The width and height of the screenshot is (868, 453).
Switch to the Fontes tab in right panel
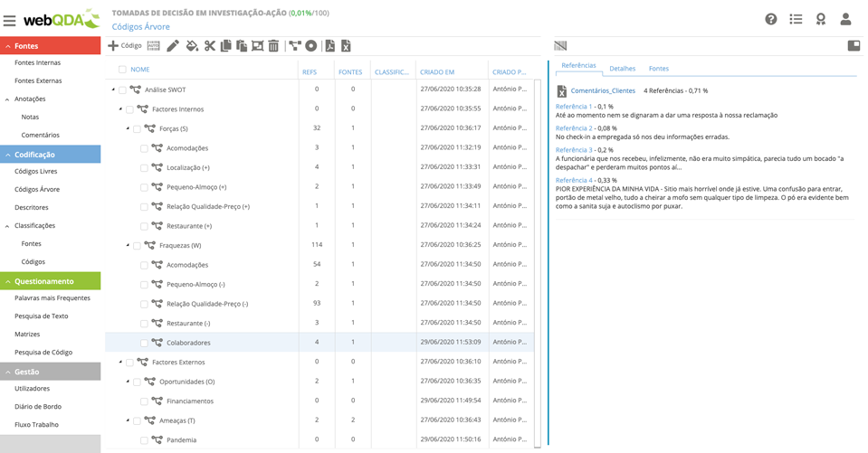pyautogui.click(x=659, y=69)
